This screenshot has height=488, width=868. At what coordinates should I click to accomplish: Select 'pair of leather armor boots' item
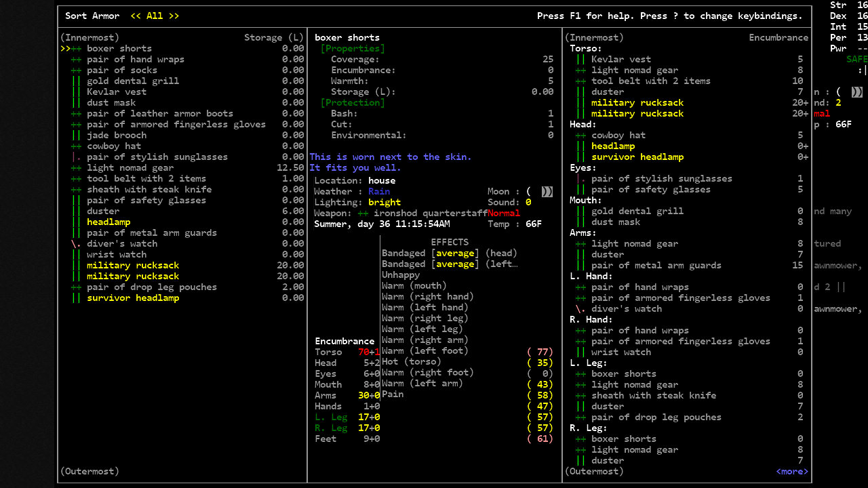tap(160, 113)
